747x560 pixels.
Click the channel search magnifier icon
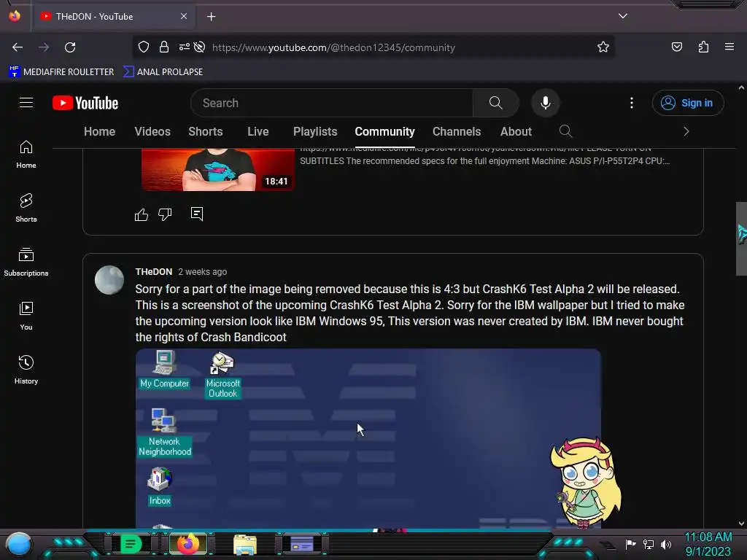pos(565,131)
